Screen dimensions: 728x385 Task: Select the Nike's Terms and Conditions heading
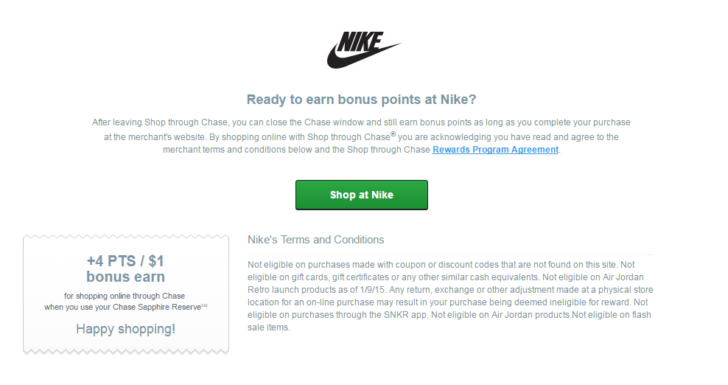pyautogui.click(x=316, y=240)
